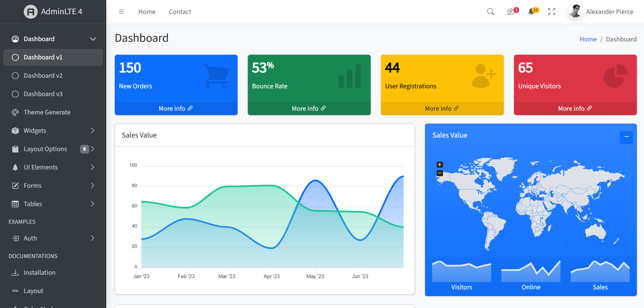The image size is (644, 308).
Task: Select Dashboard v2 in sidebar
Action: point(43,76)
